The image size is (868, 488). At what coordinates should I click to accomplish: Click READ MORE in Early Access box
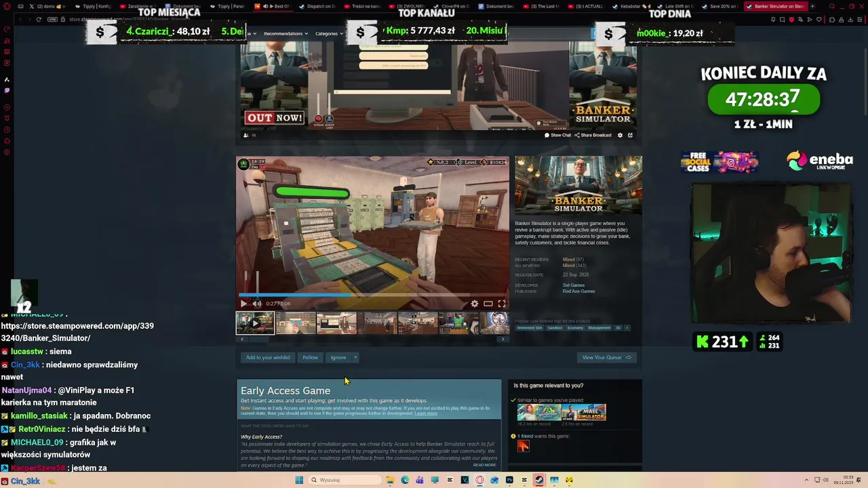(484, 465)
